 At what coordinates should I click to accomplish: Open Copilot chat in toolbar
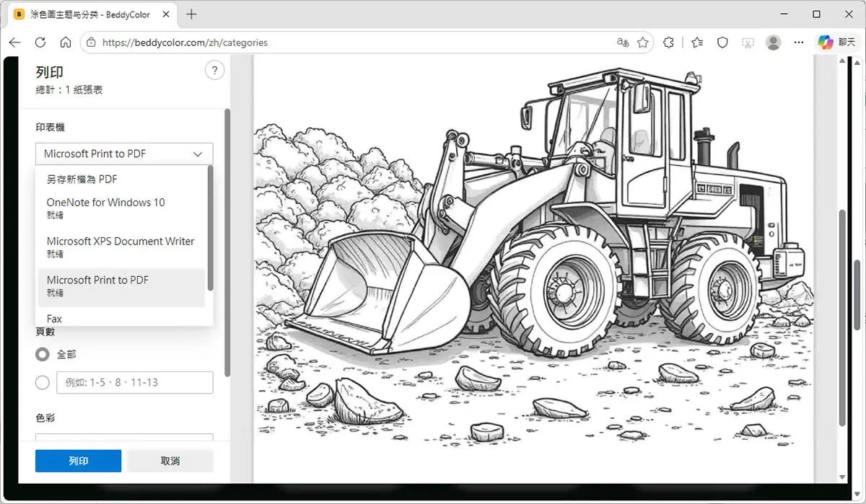[x=836, y=43]
